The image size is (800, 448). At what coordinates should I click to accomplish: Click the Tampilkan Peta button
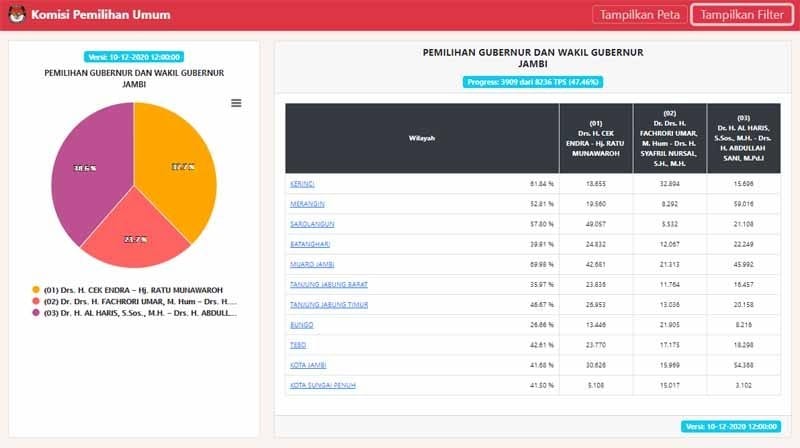click(637, 15)
